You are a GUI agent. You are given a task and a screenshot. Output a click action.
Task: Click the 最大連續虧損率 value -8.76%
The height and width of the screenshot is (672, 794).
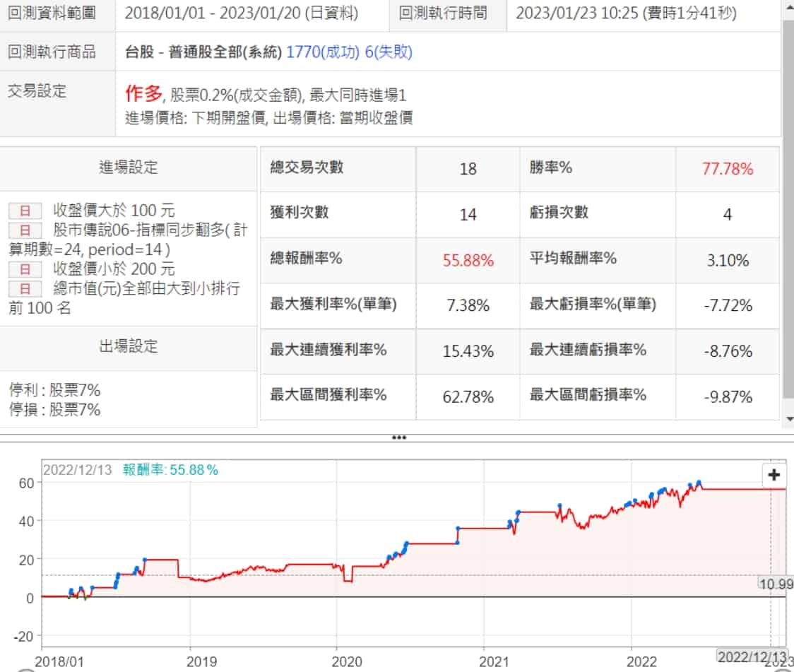728,351
